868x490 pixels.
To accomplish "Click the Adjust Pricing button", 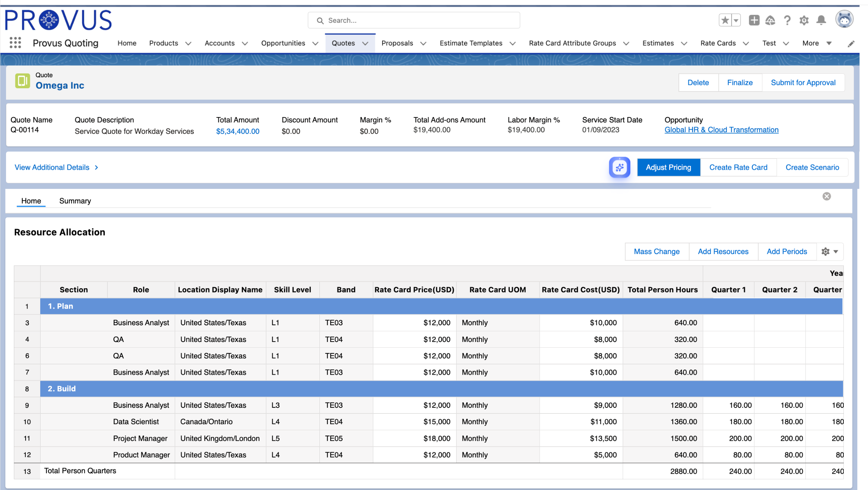I will 668,167.
